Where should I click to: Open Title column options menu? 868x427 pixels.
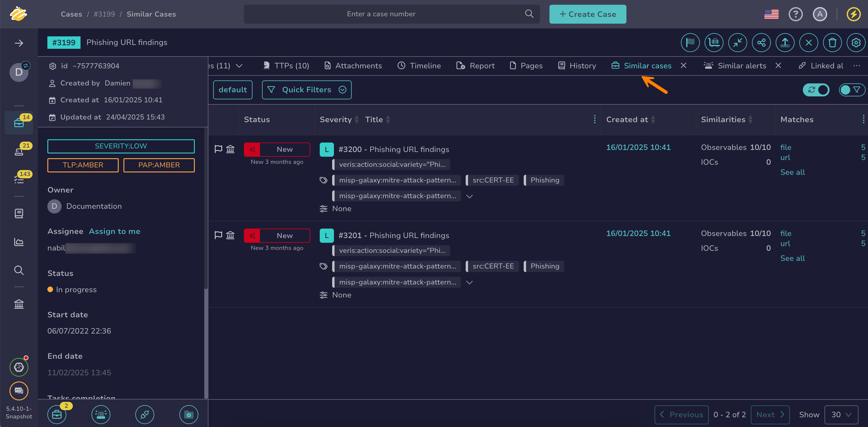pos(594,119)
